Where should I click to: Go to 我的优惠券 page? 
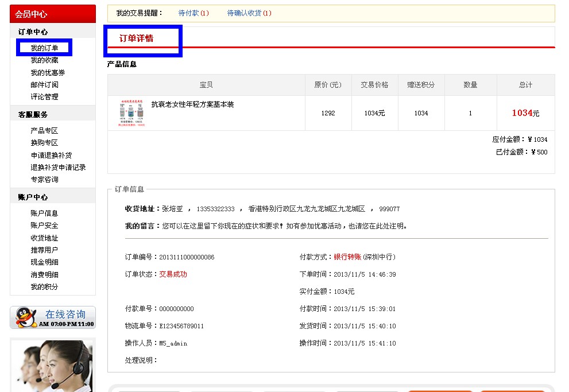48,73
